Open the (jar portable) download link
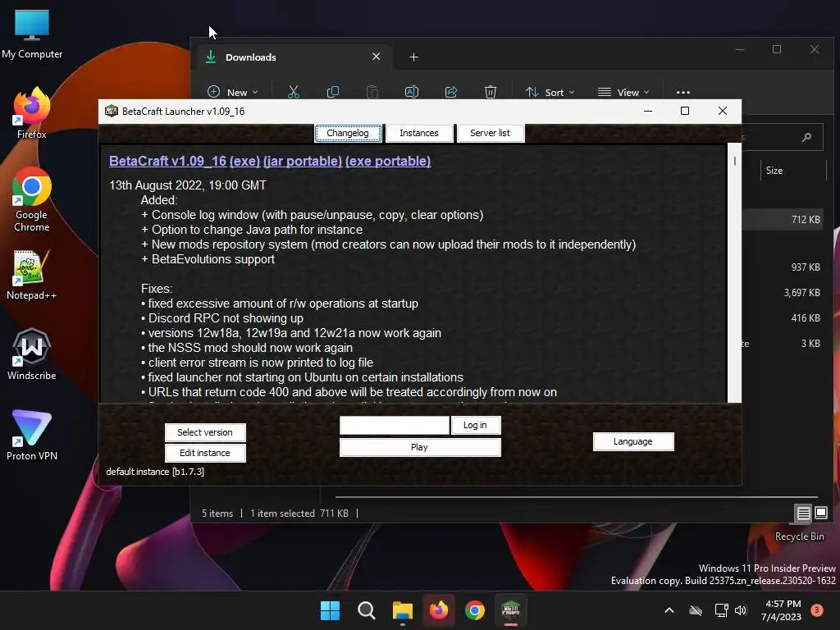 [x=303, y=162]
